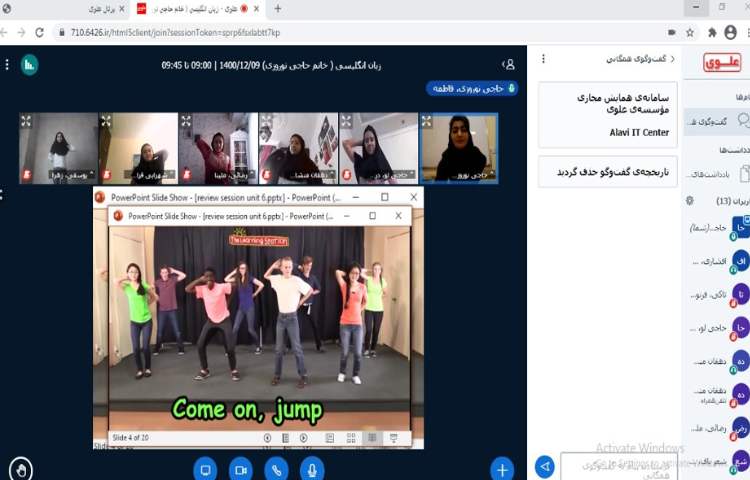Open يوسفى زهرا webcam name dropdown

(72, 175)
